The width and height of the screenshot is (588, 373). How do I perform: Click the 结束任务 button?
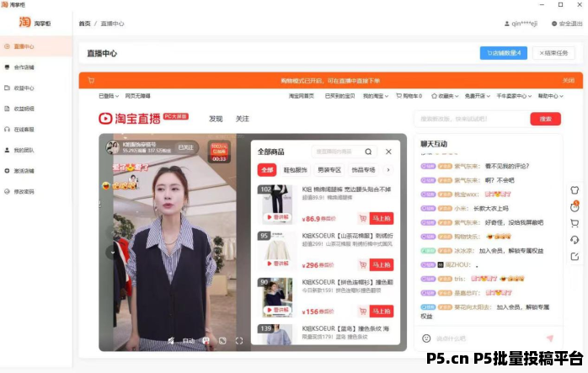(553, 53)
